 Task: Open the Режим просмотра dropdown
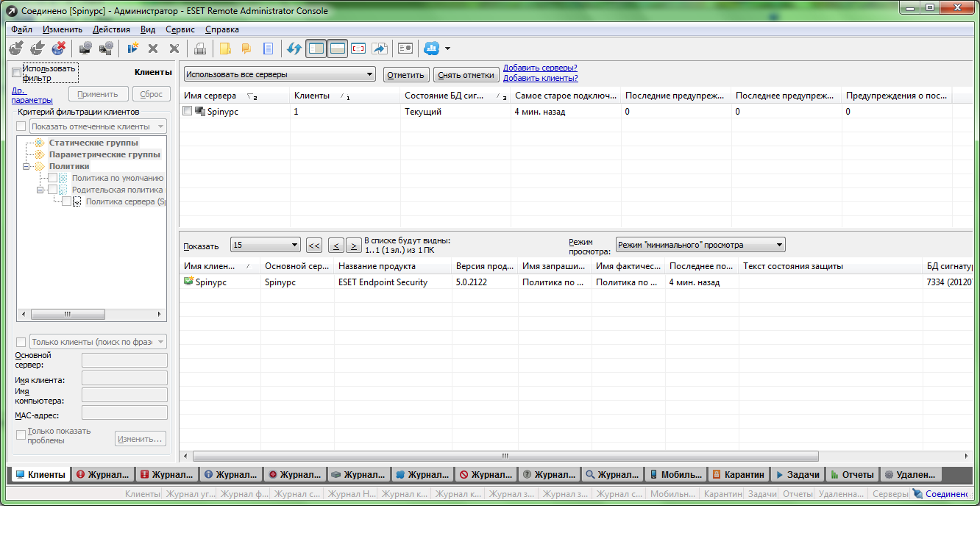click(x=700, y=245)
